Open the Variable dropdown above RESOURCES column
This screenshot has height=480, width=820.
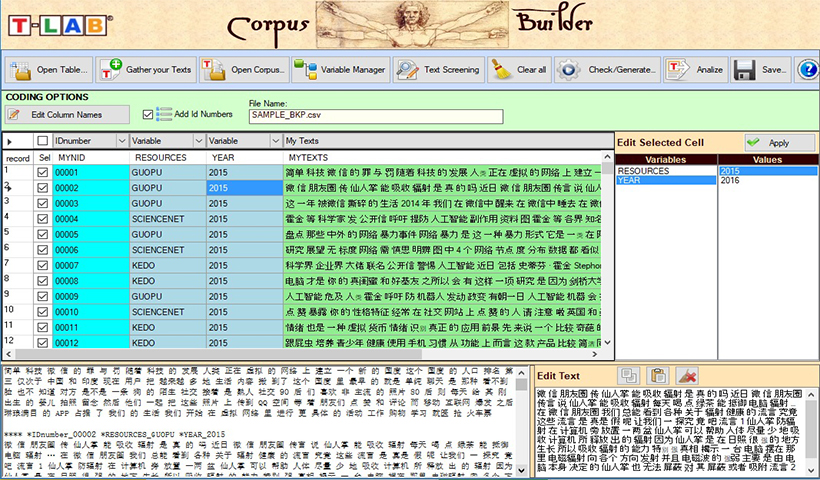pos(199,141)
